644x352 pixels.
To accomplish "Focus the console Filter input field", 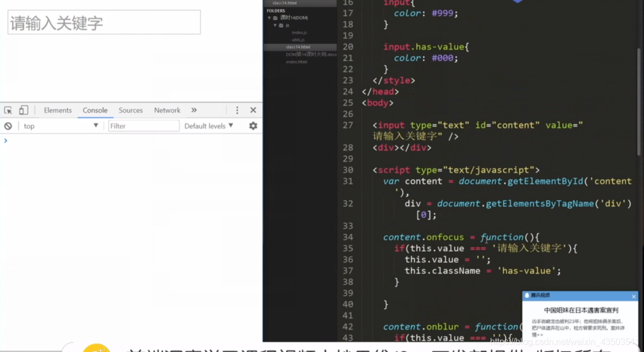I will click(x=144, y=126).
